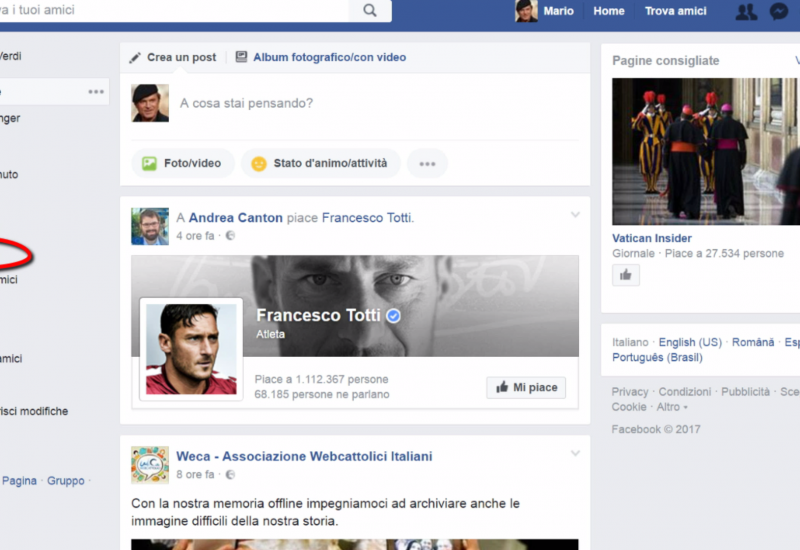This screenshot has width=800, height=550.
Task: Click the Foto/video button
Action: point(183,163)
